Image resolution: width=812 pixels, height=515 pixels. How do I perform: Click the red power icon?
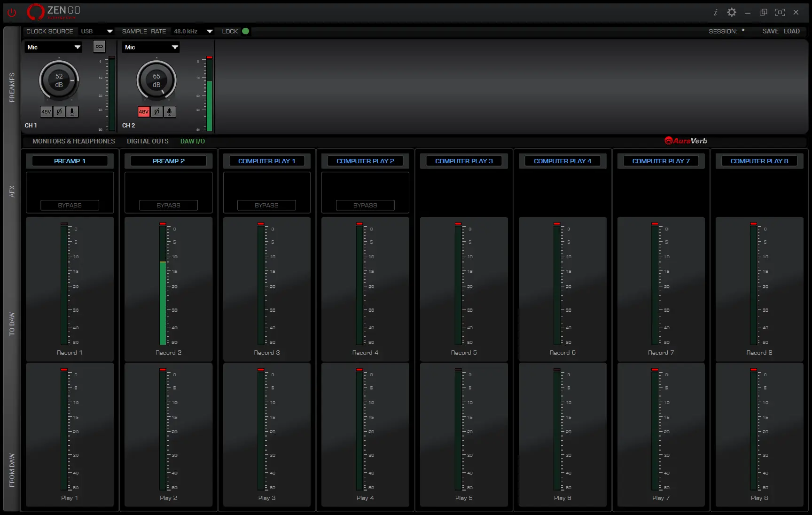12,13
